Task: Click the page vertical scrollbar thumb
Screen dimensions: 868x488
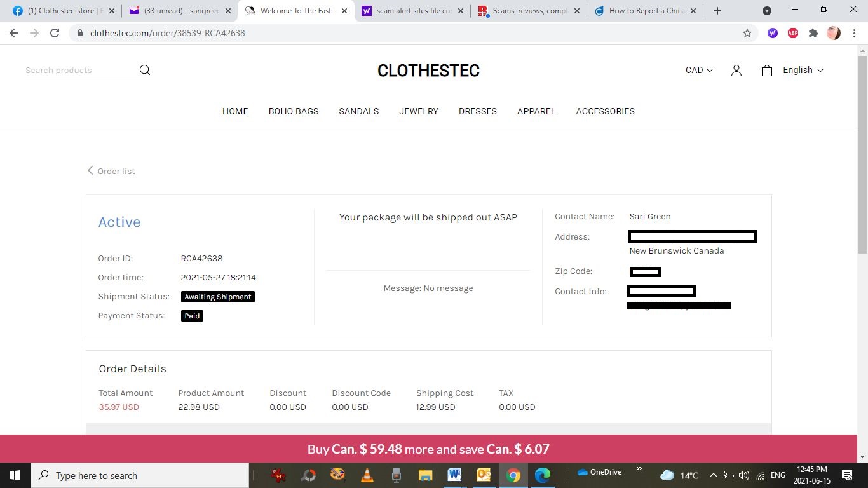Action: click(862, 154)
